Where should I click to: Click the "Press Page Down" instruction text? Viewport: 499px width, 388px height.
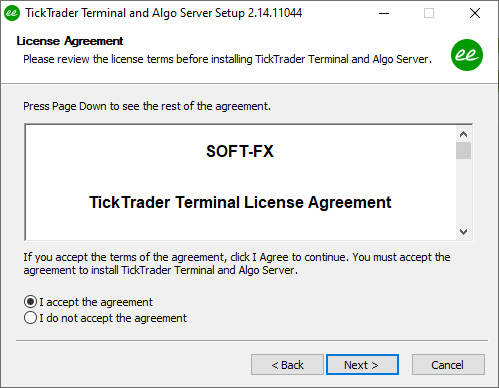(x=147, y=106)
